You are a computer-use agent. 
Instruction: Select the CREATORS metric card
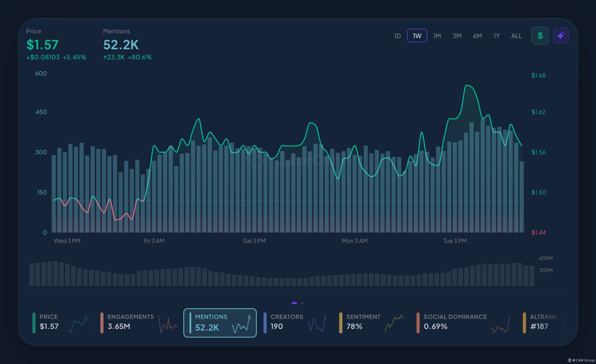click(x=295, y=323)
